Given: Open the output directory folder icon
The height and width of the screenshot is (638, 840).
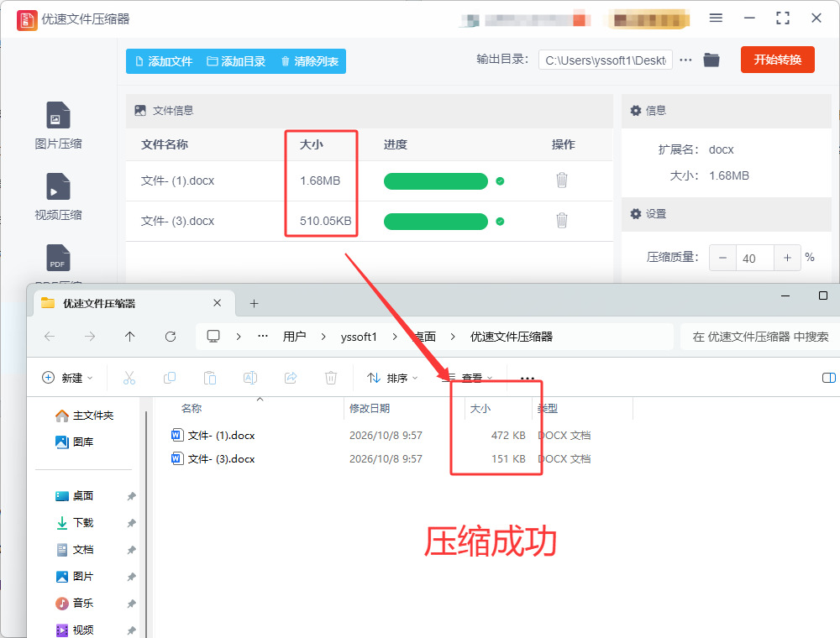Looking at the screenshot, I should point(711,60).
